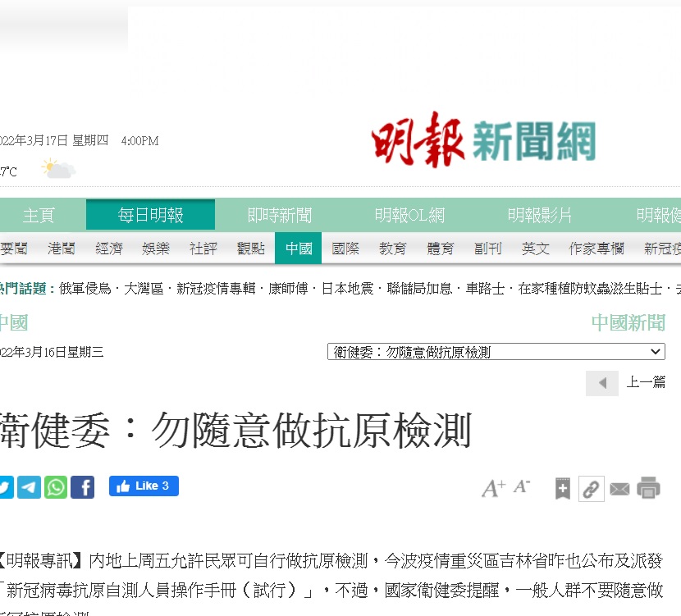The image size is (681, 616).
Task: Click the Facebook share icon
Action: click(82, 487)
